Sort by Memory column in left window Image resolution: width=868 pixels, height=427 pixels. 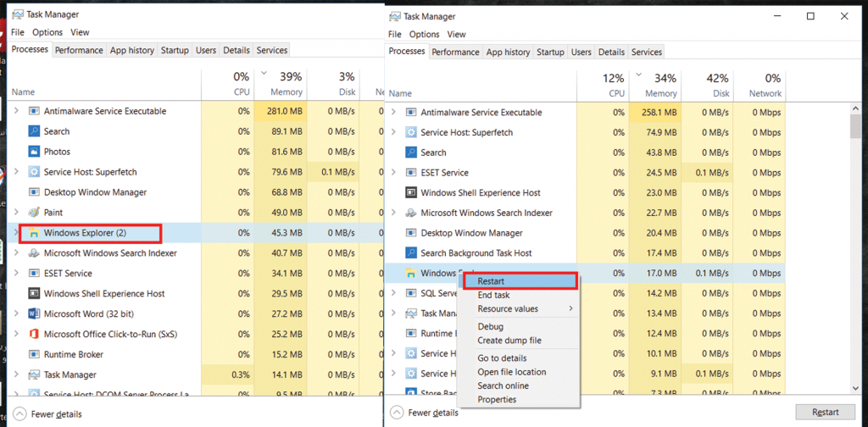280,84
